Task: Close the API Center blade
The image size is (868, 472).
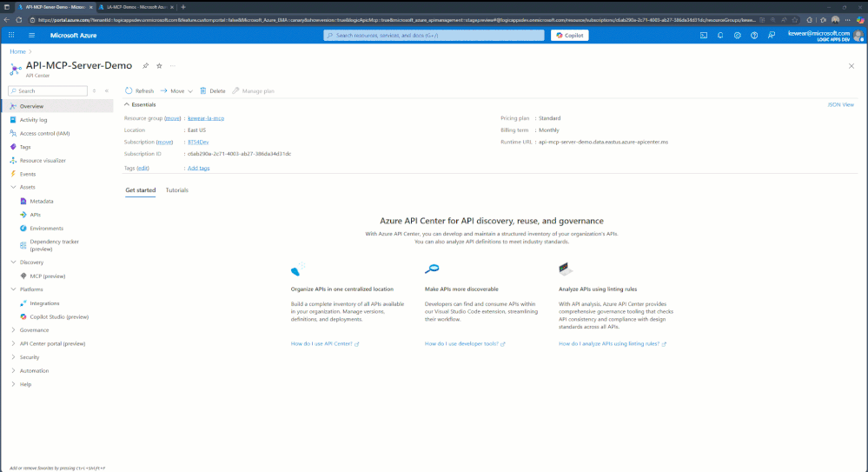Action: [x=851, y=66]
